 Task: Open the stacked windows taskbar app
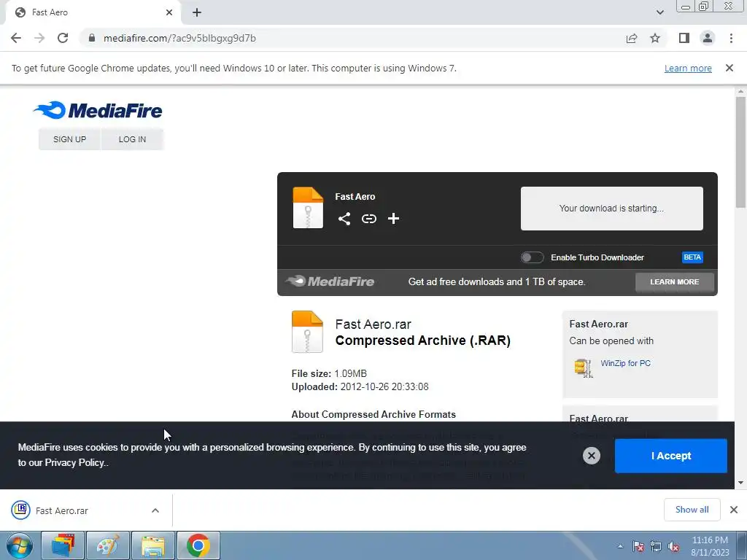63,545
